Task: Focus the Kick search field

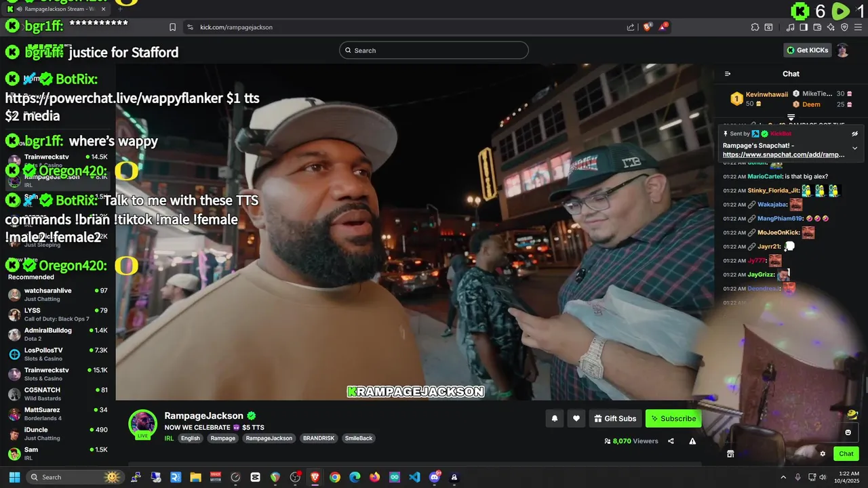Action: (434, 50)
